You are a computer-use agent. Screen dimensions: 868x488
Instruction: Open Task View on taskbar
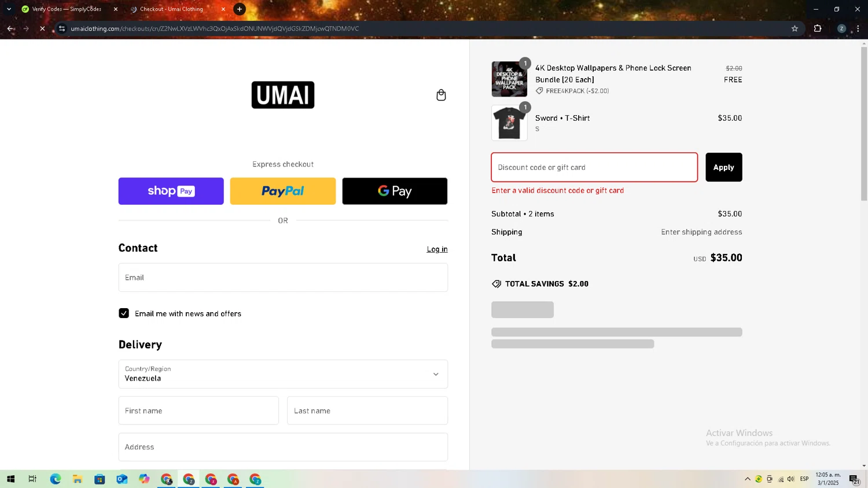(32, 479)
